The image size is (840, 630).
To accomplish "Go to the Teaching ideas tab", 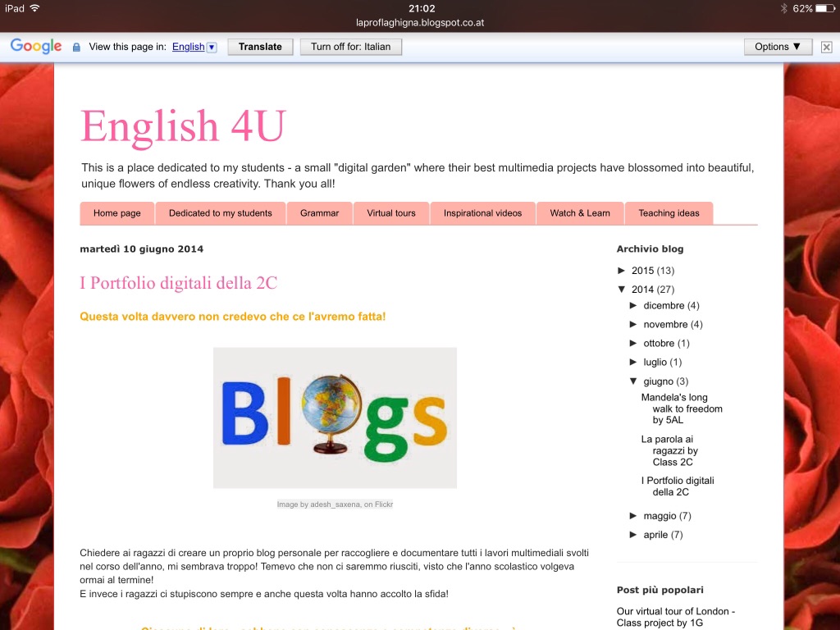I will point(669,213).
